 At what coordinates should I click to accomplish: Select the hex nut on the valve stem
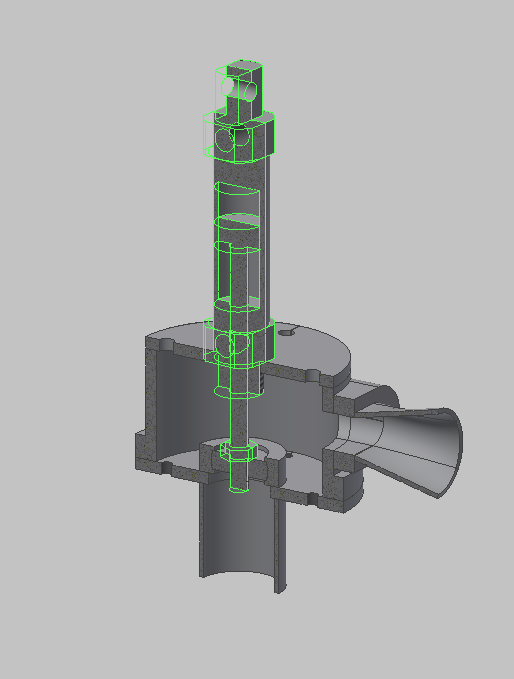click(x=238, y=452)
